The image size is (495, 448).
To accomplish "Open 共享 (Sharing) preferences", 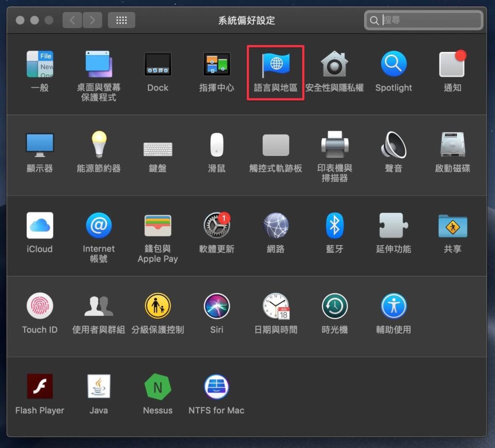I will pyautogui.click(x=452, y=226).
